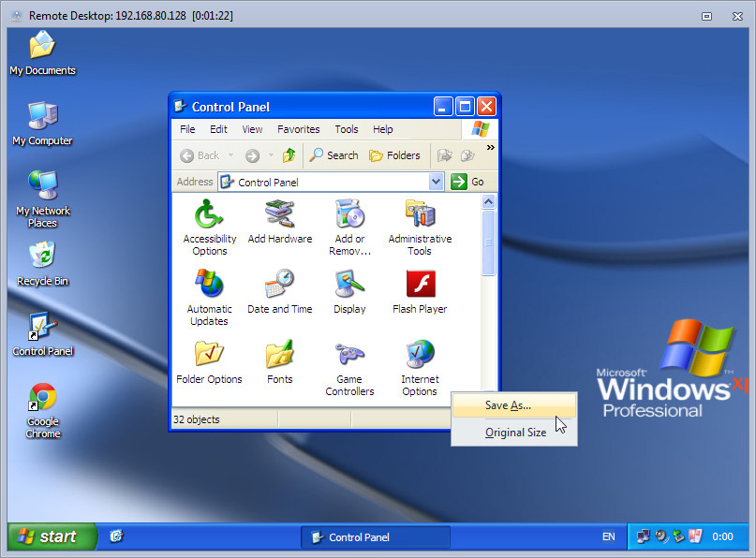The height and width of the screenshot is (558, 756).
Task: Click the vertical scrollbar thumb
Action: pos(488,242)
